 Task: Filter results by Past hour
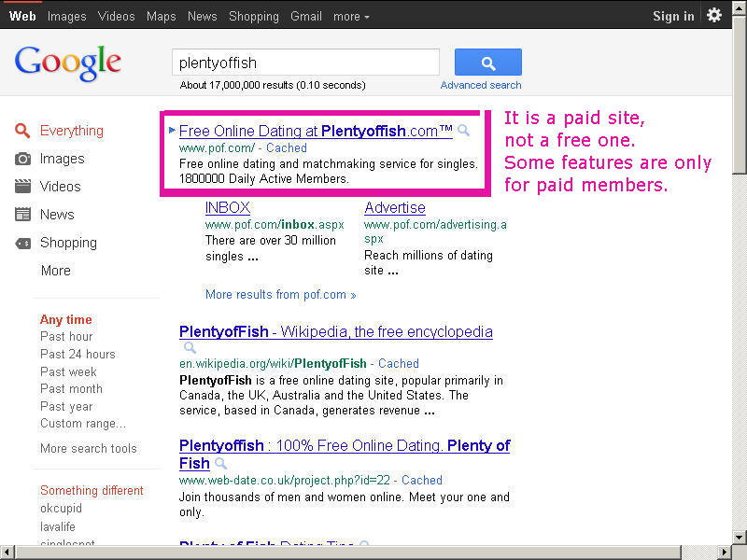[x=66, y=337]
